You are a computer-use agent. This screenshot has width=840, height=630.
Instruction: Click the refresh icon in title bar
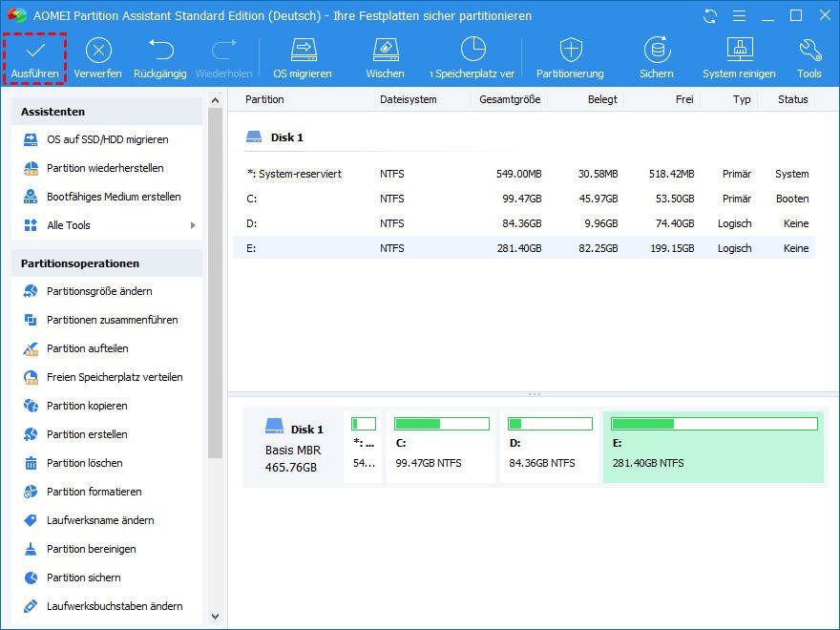[x=710, y=16]
